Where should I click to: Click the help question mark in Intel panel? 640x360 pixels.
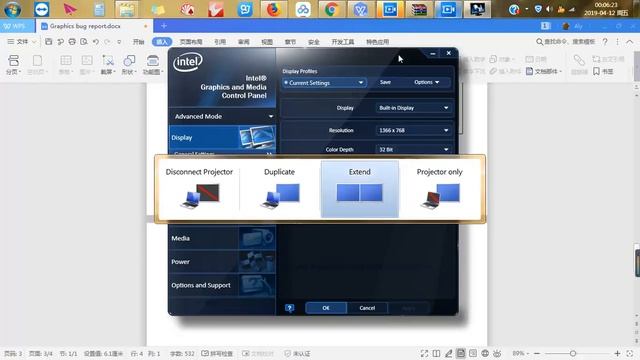[x=290, y=308]
